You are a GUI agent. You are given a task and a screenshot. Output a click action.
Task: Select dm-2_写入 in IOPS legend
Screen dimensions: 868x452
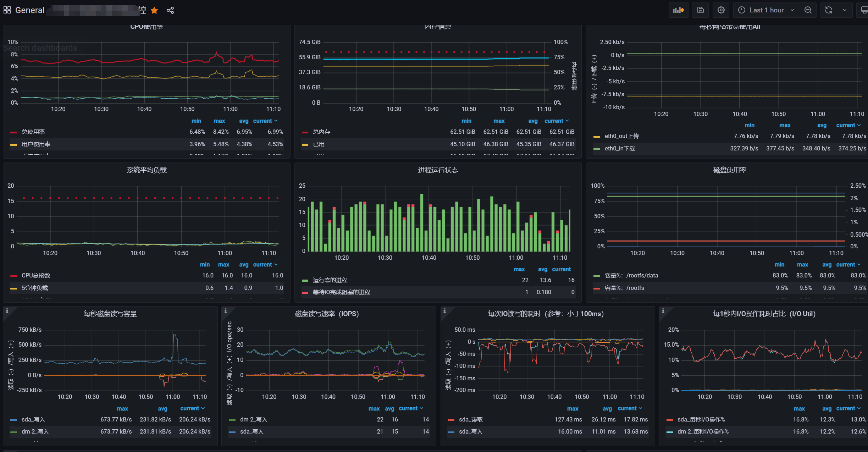pos(254,419)
